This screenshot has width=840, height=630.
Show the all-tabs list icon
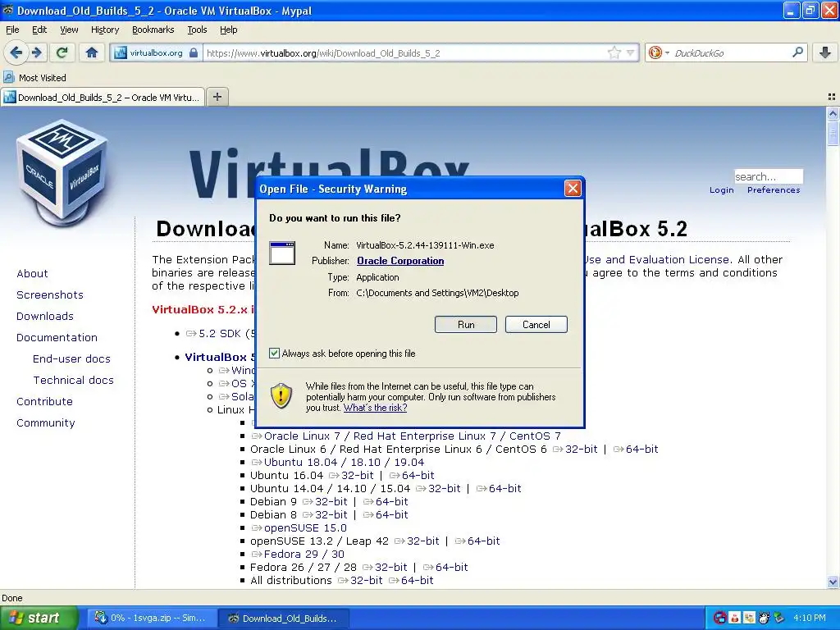pyautogui.click(x=832, y=97)
